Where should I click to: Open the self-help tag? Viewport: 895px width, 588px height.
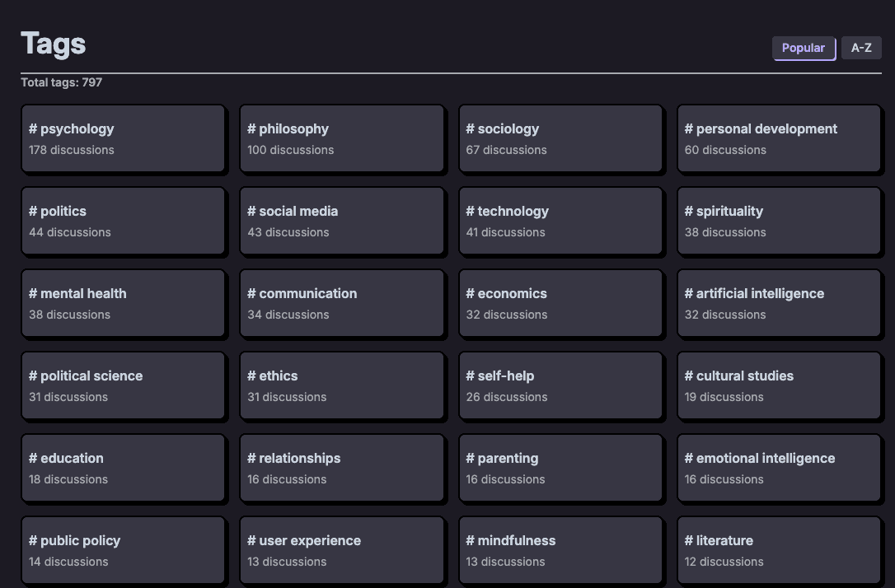coord(560,385)
